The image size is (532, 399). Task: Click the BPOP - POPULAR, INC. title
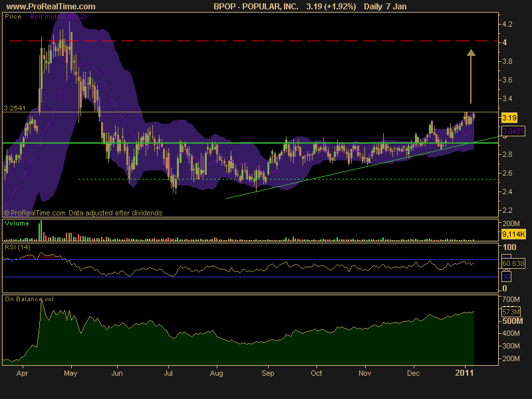256,7
